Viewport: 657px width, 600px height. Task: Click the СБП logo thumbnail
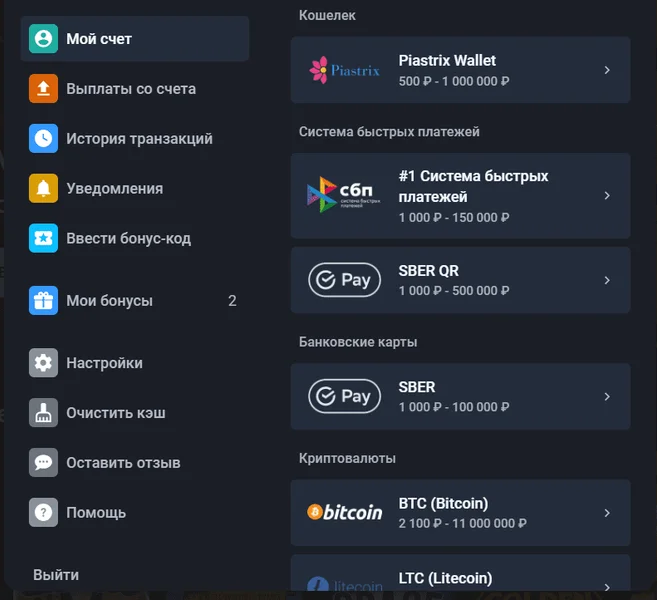pyautogui.click(x=344, y=194)
